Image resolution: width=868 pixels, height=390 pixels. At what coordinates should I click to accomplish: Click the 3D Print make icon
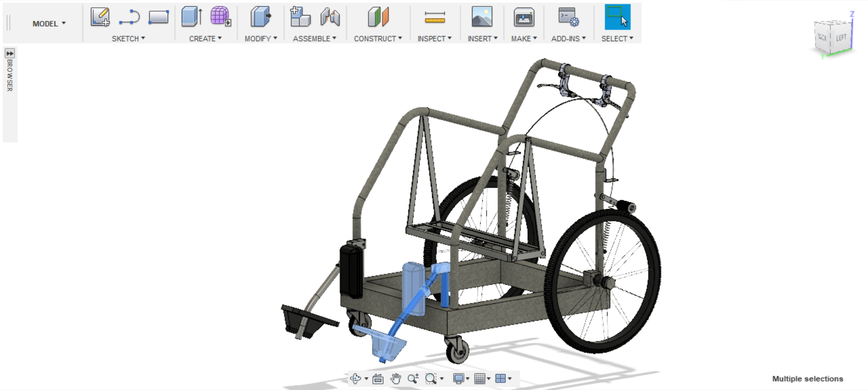click(524, 17)
